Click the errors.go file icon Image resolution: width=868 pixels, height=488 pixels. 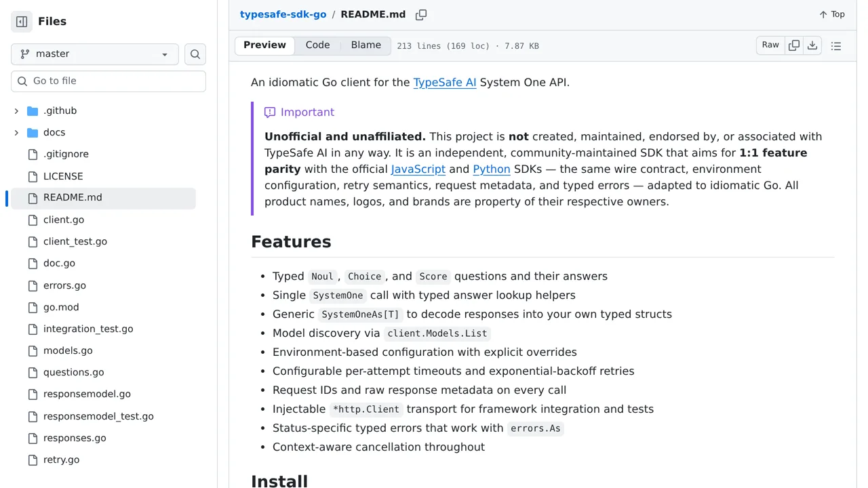point(33,285)
